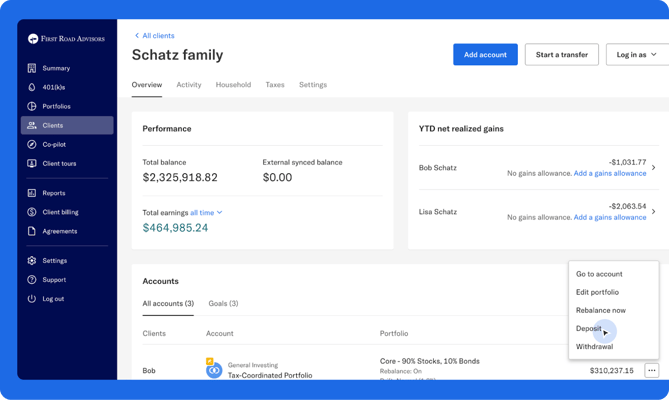Select Rebalance now in account menu

pos(600,310)
